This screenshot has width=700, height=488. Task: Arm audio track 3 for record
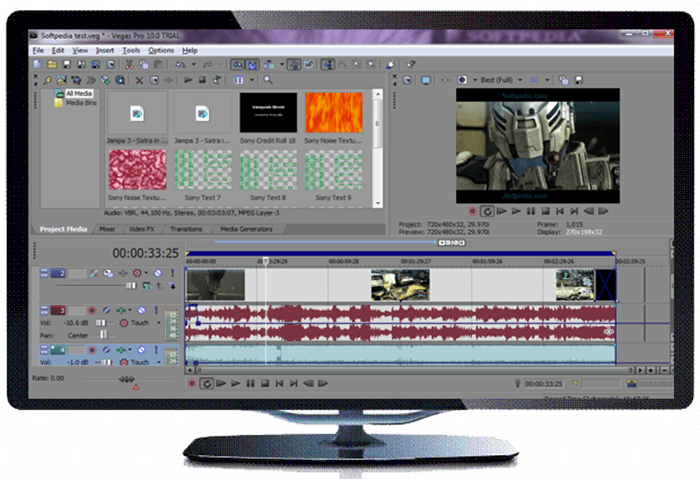tap(92, 310)
